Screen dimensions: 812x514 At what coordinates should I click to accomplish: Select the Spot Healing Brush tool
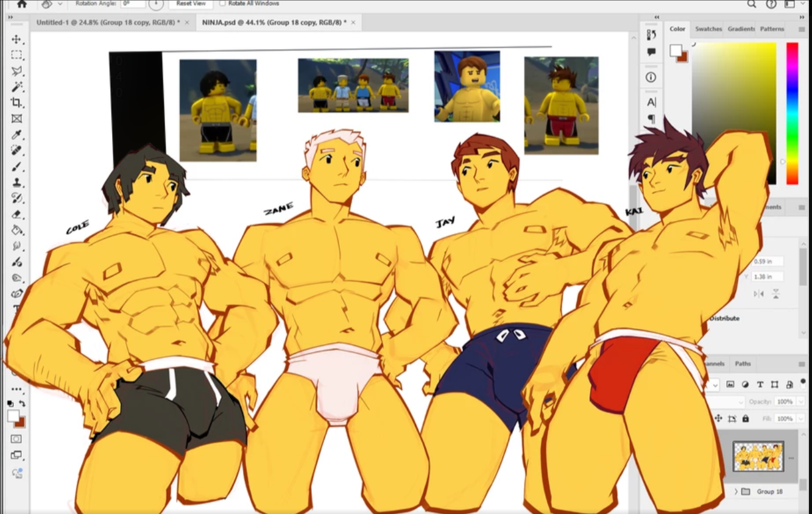16,150
